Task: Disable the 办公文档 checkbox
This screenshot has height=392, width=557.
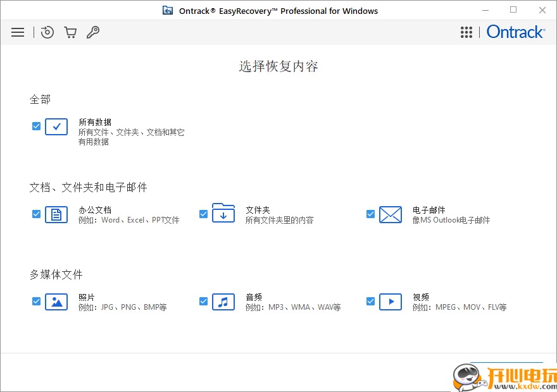Action: tap(36, 214)
